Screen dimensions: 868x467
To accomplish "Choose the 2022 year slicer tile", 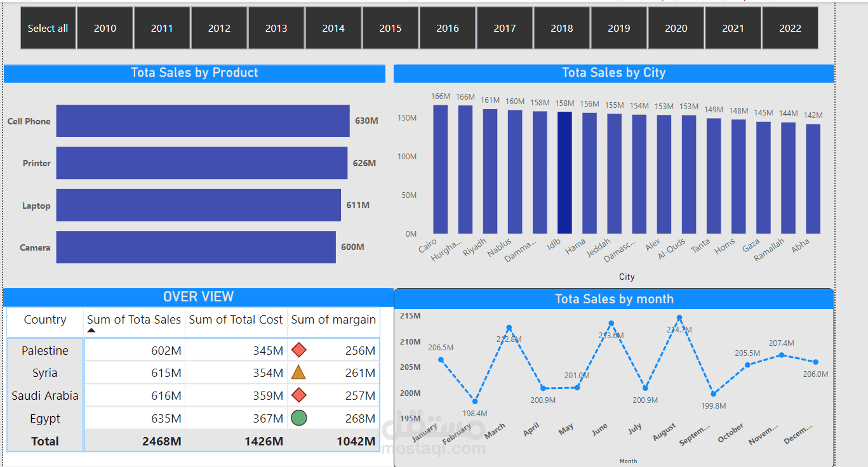I will coord(791,28).
